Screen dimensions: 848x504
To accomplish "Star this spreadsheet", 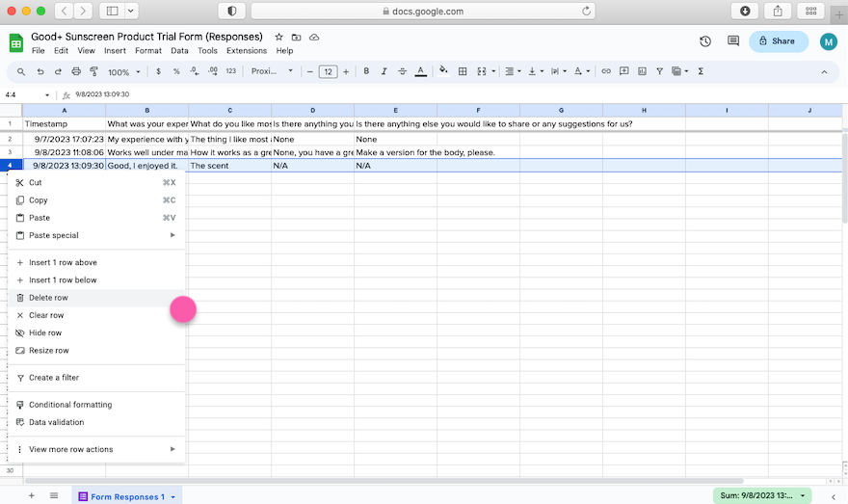I will pyautogui.click(x=279, y=37).
